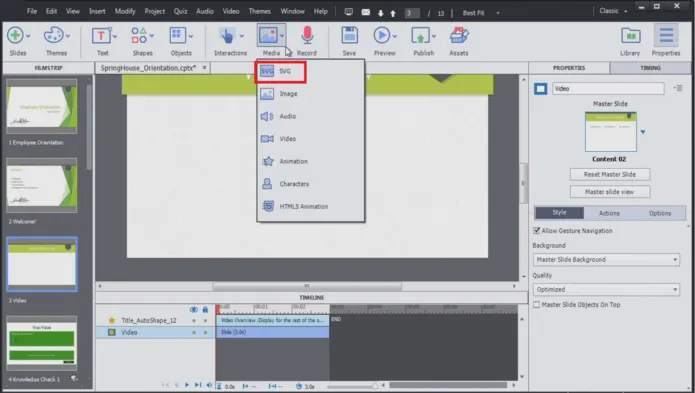This screenshot has height=393, width=695.
Task: Select slide 4 Knowledge Check 1 thumbnail
Action: (42, 342)
